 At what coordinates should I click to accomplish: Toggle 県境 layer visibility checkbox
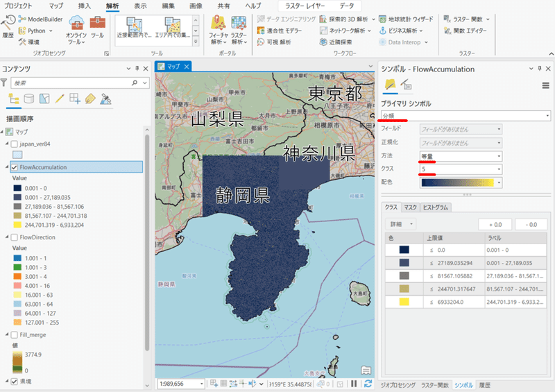14,382
